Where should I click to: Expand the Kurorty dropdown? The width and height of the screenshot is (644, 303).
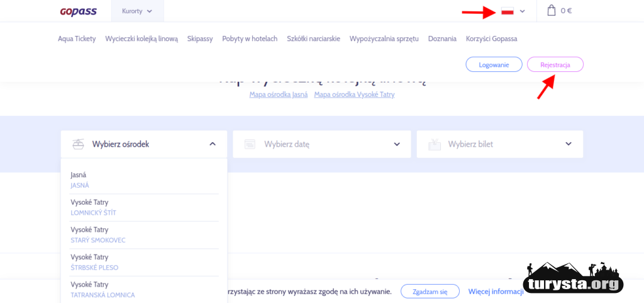[137, 11]
